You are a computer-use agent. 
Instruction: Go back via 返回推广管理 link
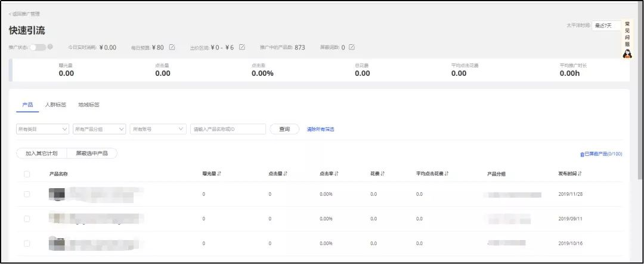pyautogui.click(x=24, y=14)
